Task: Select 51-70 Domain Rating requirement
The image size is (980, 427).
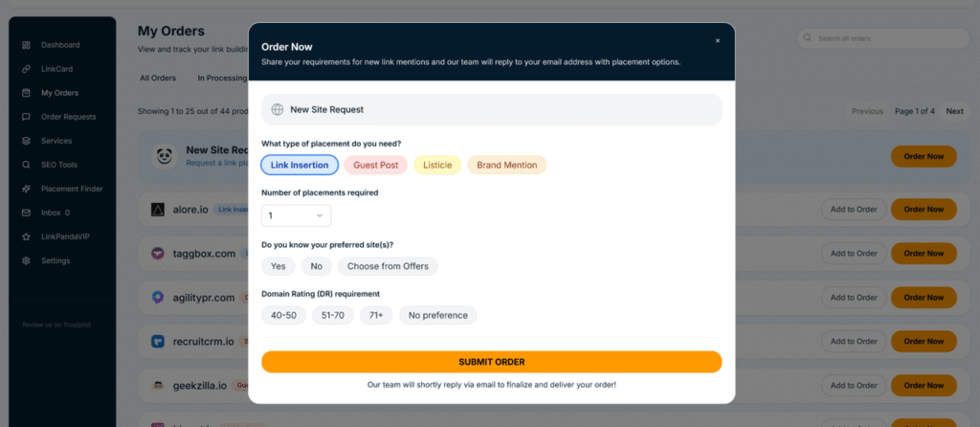Action: [x=333, y=315]
